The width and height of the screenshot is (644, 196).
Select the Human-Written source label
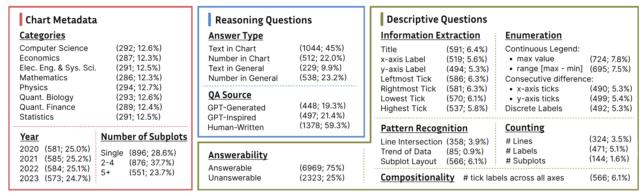coord(236,127)
